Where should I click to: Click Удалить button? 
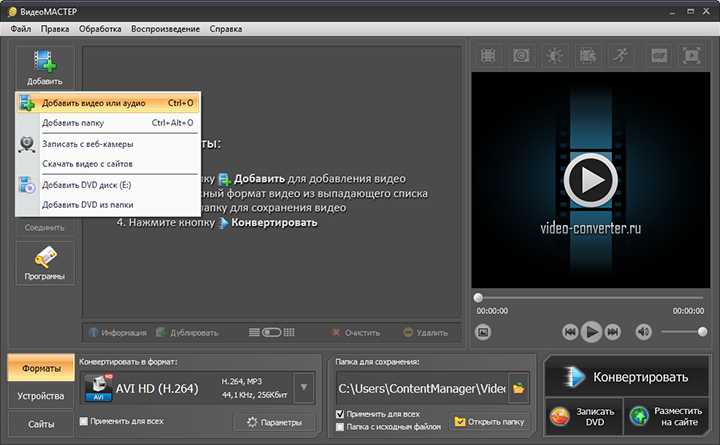[x=425, y=332]
